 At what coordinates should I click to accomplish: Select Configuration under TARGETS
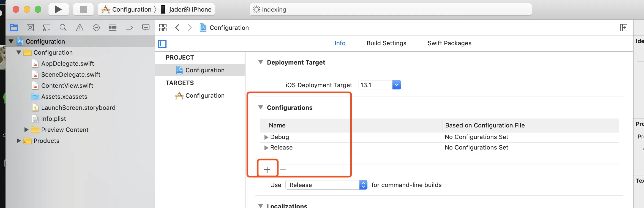(200, 95)
